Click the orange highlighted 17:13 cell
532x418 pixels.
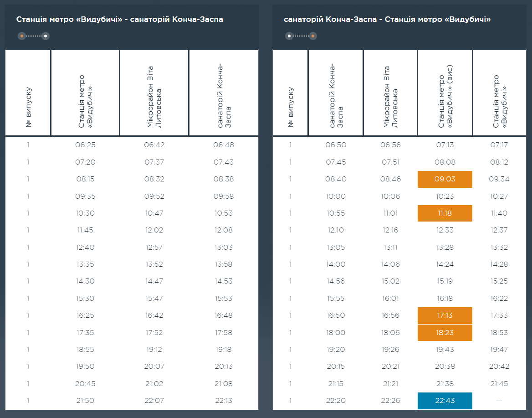click(x=445, y=315)
